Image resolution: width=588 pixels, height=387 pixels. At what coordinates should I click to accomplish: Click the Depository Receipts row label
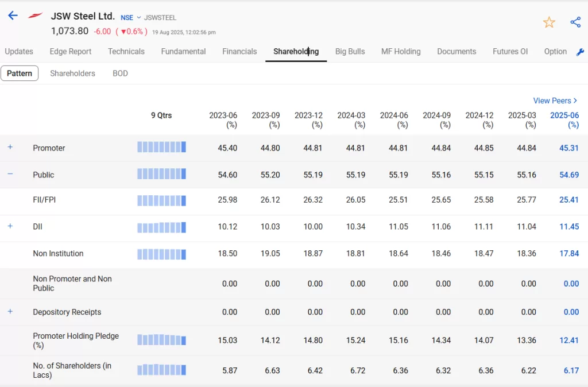pos(67,312)
